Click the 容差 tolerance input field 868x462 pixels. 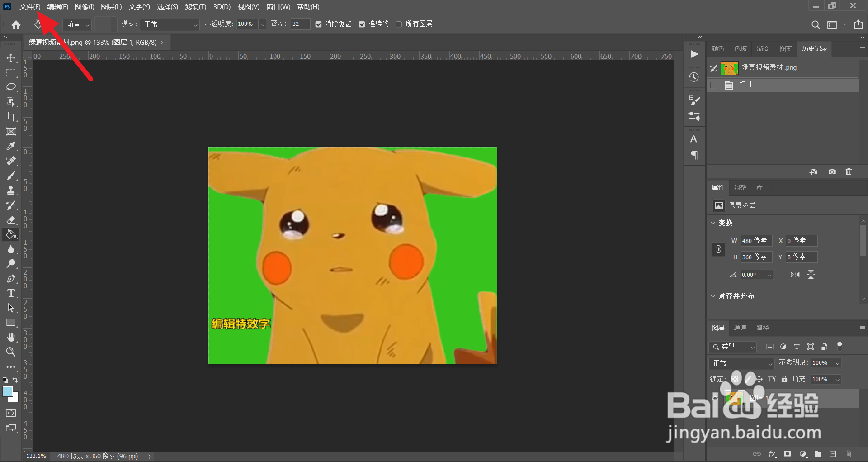click(x=300, y=24)
